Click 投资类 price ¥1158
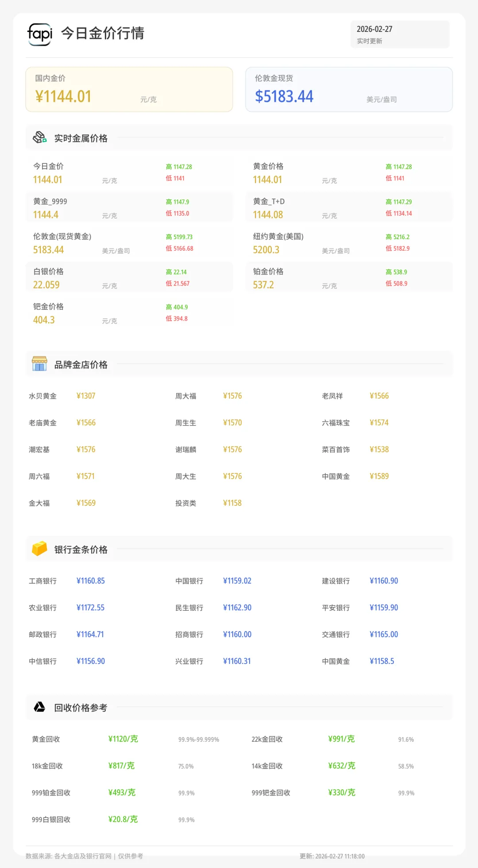The width and height of the screenshot is (478, 868). pos(232,503)
